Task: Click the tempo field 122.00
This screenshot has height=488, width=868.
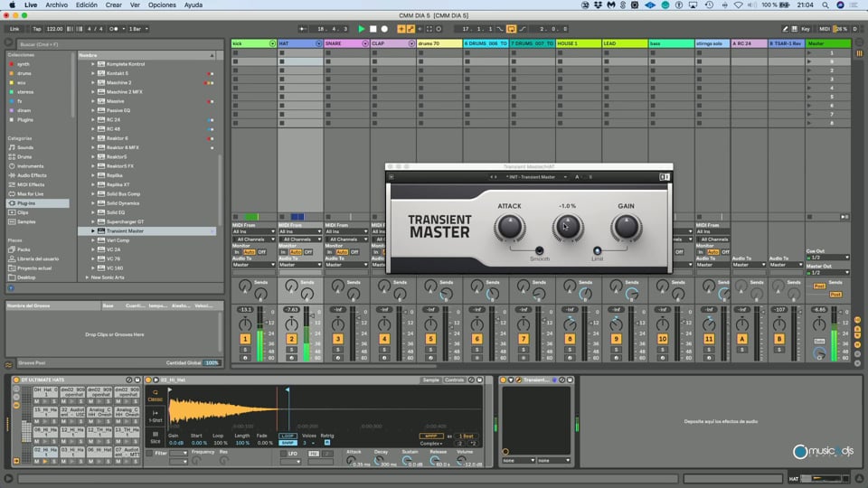Action: point(55,29)
